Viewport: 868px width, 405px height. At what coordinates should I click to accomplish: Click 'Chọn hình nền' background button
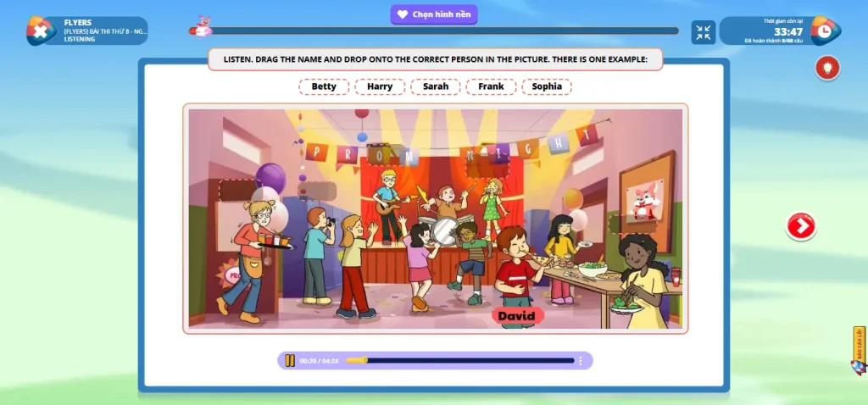pyautogui.click(x=434, y=14)
